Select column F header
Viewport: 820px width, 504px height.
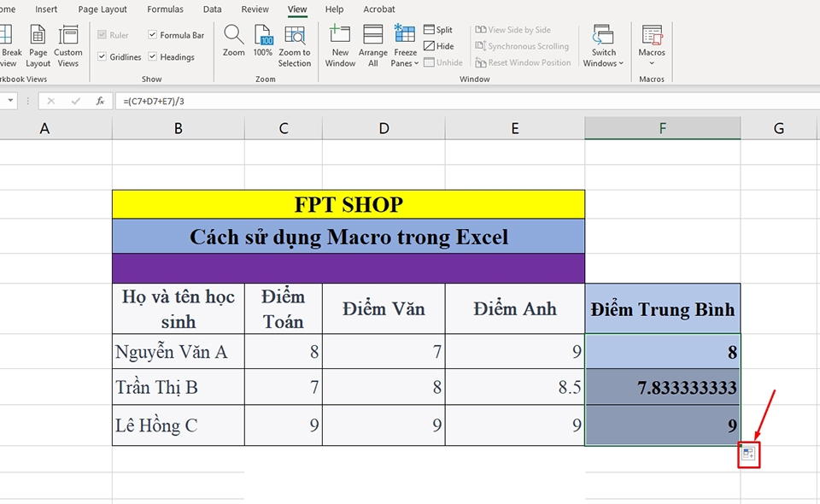tap(663, 128)
